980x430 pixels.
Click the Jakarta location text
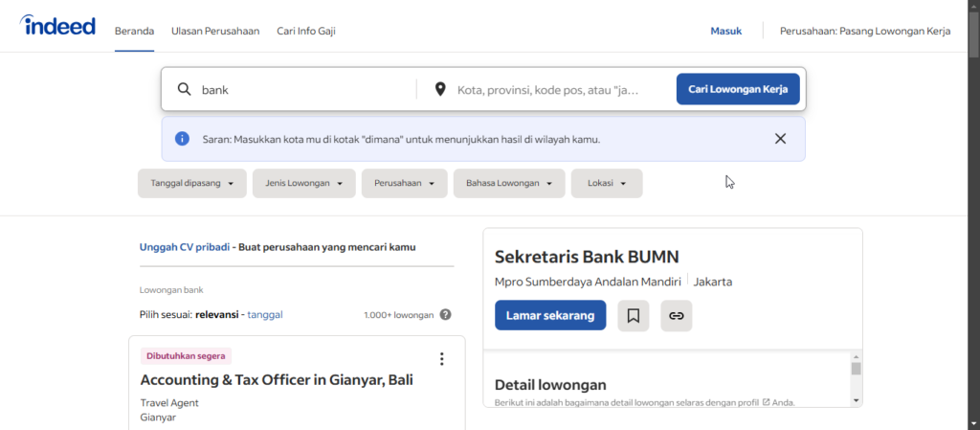713,282
